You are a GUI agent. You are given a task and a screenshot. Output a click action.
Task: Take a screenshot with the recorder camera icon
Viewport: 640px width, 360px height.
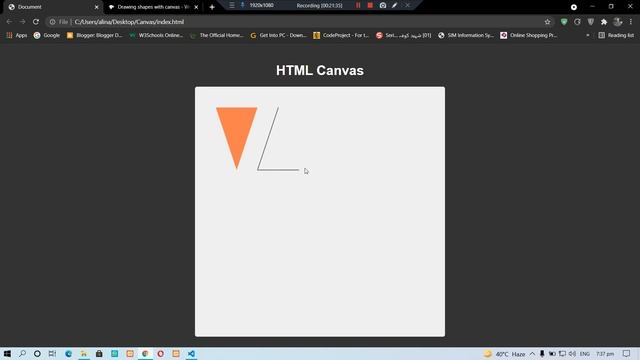383,5
